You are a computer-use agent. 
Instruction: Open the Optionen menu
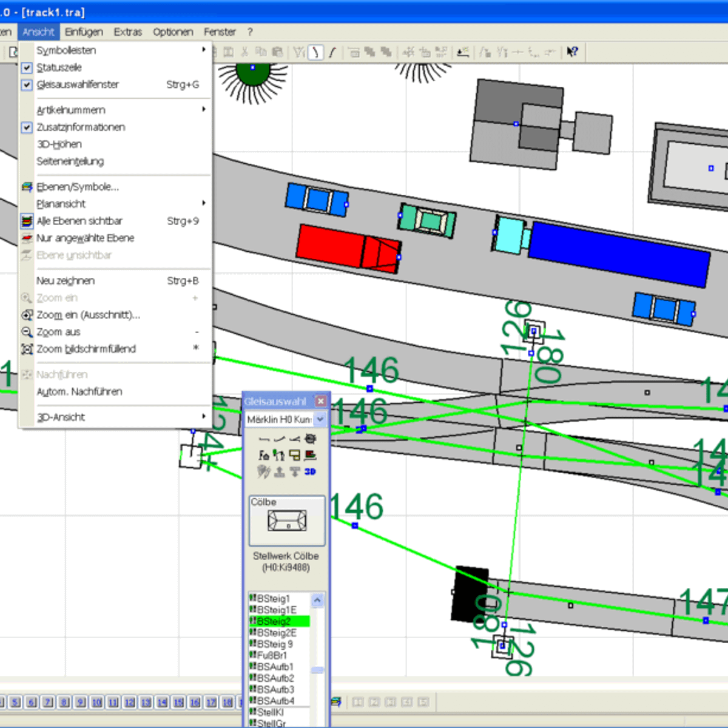tap(173, 32)
